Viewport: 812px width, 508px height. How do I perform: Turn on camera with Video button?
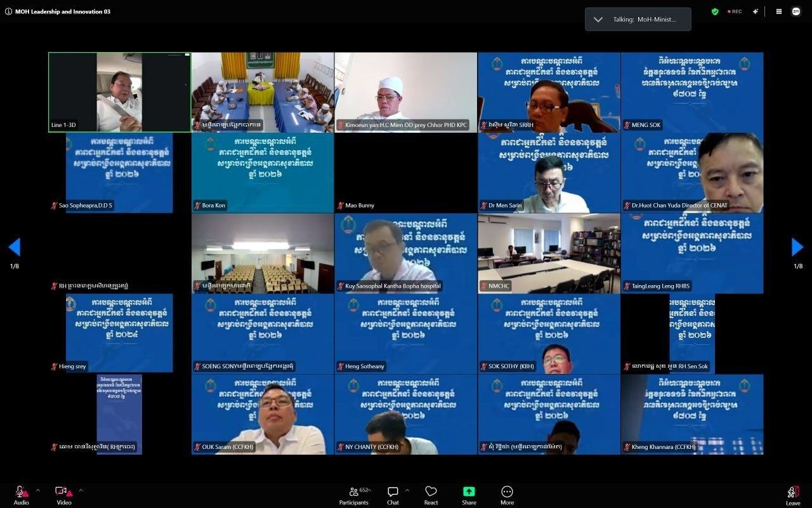click(x=63, y=495)
